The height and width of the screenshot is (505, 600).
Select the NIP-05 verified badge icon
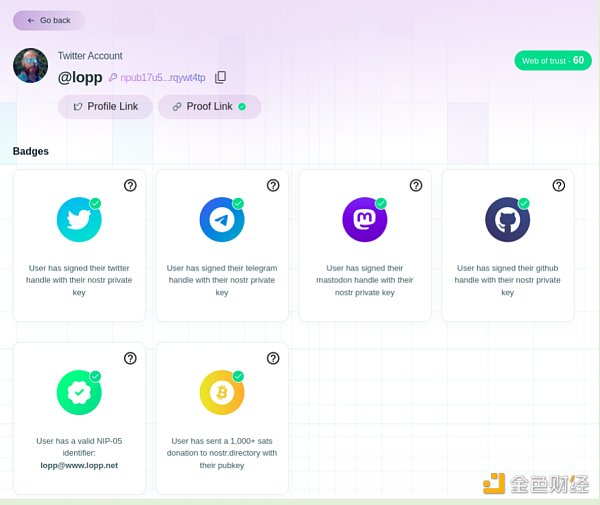[x=78, y=392]
